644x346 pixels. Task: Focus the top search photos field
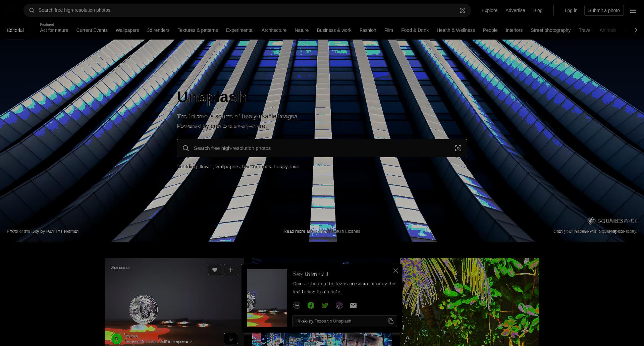coord(247,10)
